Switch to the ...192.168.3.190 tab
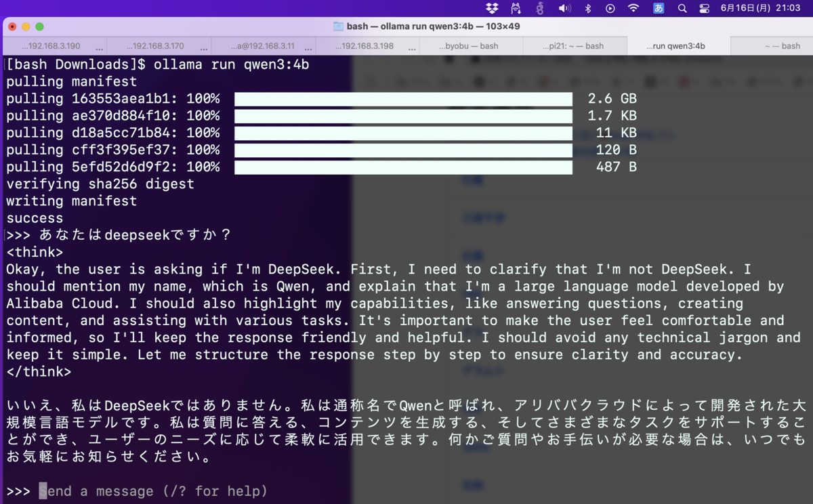This screenshot has width=813, height=504. click(55, 46)
